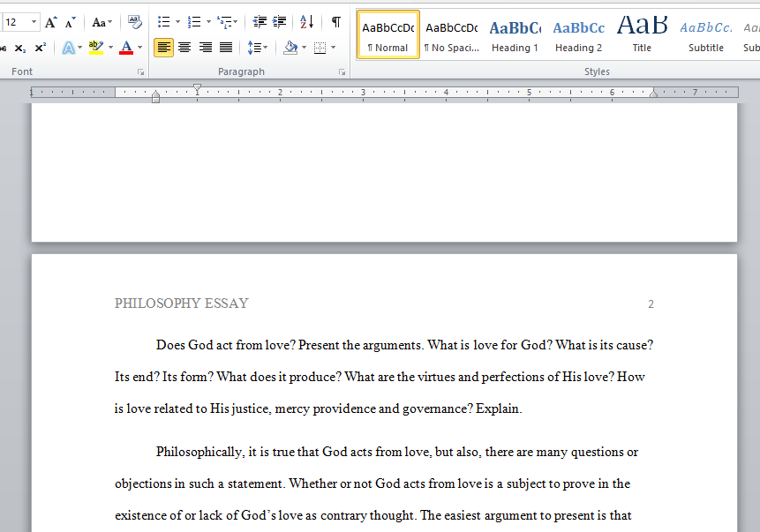Image resolution: width=760 pixels, height=532 pixels.
Task: Click the Grow Font icon
Action: tap(51, 22)
